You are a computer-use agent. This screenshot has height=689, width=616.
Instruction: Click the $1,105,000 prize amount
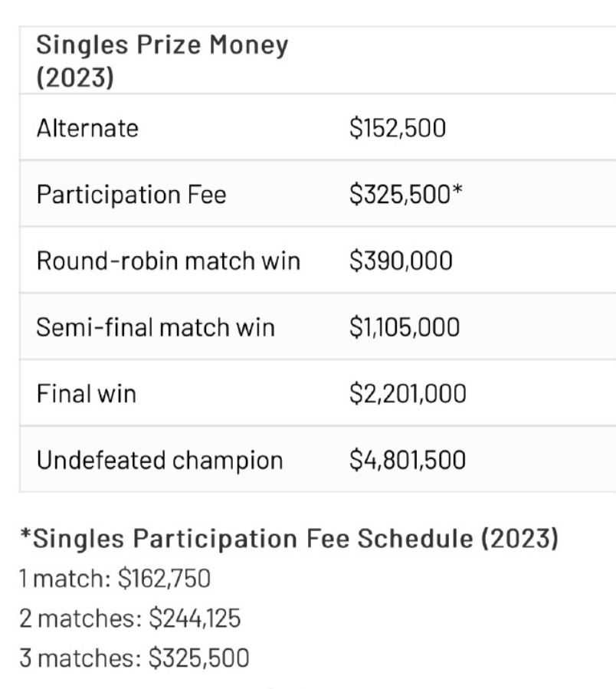coord(404,328)
